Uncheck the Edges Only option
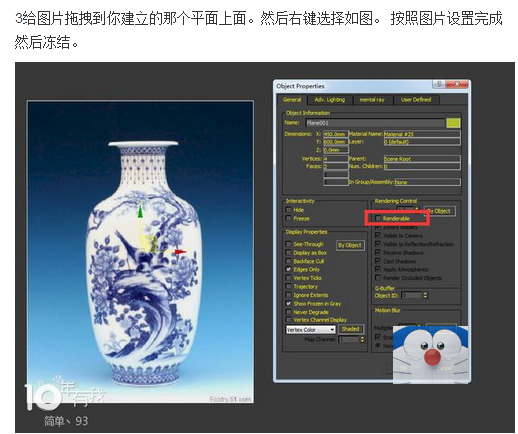Image resolution: width=518 pixels, height=434 pixels. coord(289,269)
